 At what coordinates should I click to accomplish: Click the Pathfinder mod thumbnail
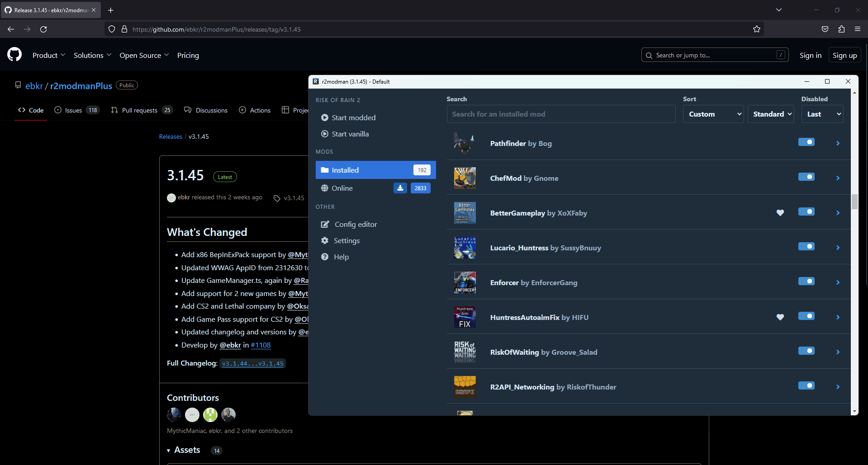(465, 143)
